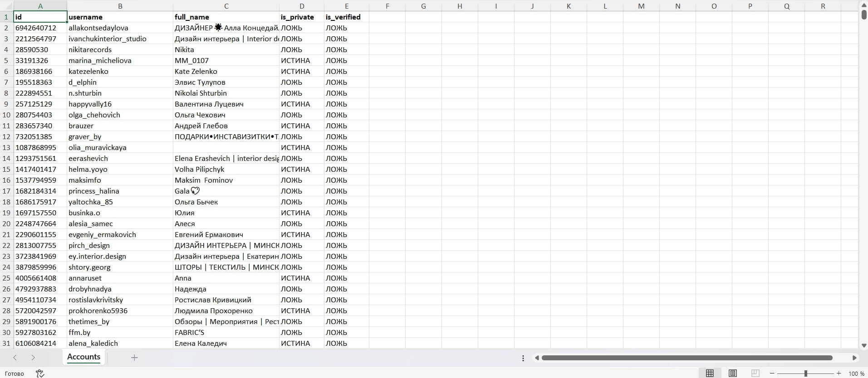Viewport: 868px width, 378px height.
Task: Select cell containing nikitarecords
Action: tap(120, 49)
